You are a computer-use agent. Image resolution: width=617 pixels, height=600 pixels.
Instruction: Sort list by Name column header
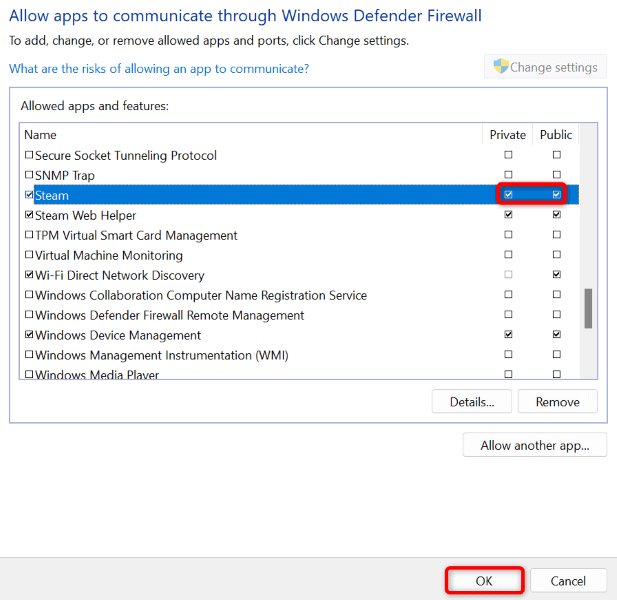coord(41,135)
